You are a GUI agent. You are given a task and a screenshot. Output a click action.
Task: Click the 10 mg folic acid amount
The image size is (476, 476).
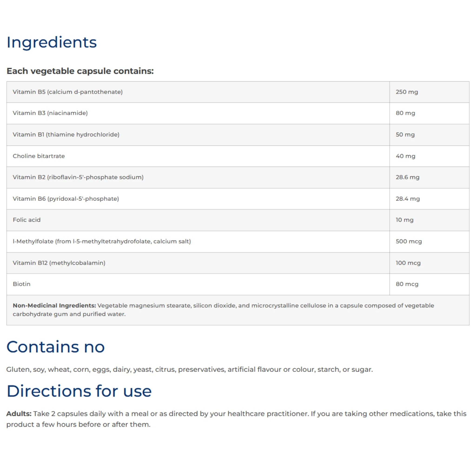click(405, 220)
